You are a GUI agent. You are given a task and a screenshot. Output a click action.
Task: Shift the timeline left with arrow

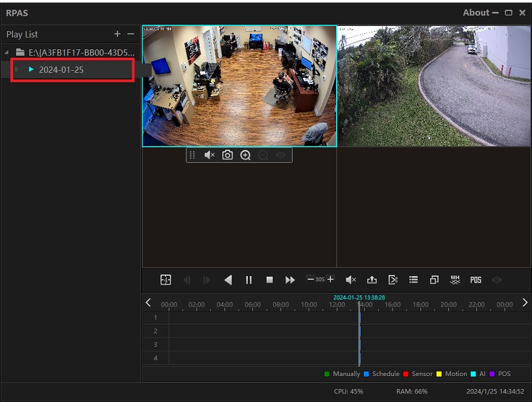pos(149,303)
